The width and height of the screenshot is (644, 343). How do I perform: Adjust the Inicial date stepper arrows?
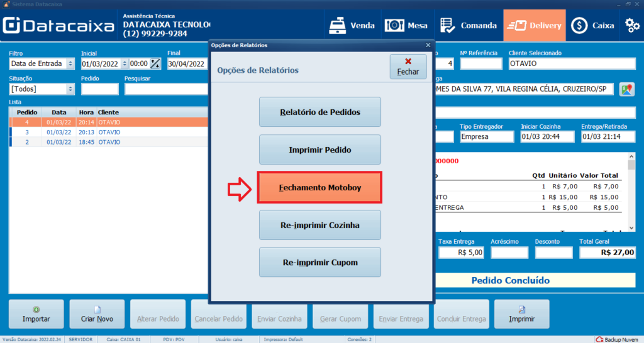point(124,63)
